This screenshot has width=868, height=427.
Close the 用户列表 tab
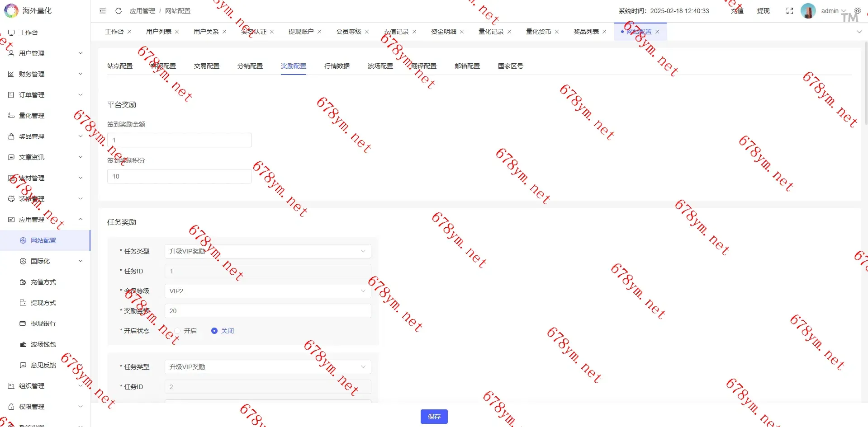point(177,32)
